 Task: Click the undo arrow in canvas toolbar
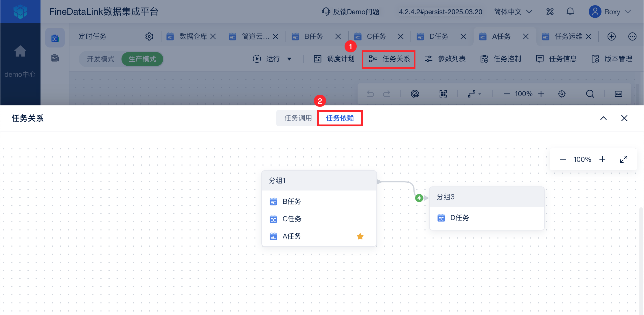(370, 94)
